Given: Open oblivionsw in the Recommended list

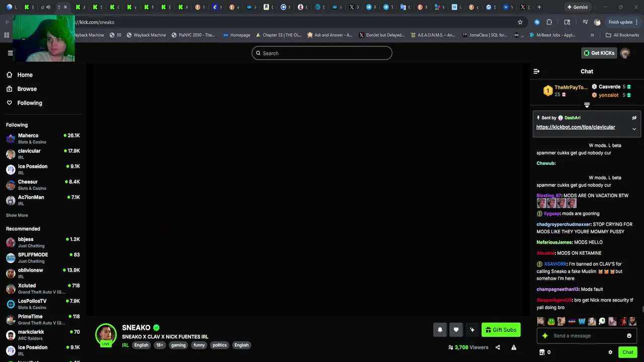Looking at the screenshot, I should (43, 273).
